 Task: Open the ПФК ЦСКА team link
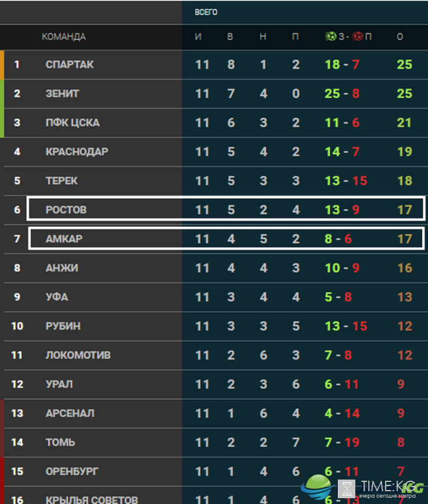click(73, 123)
